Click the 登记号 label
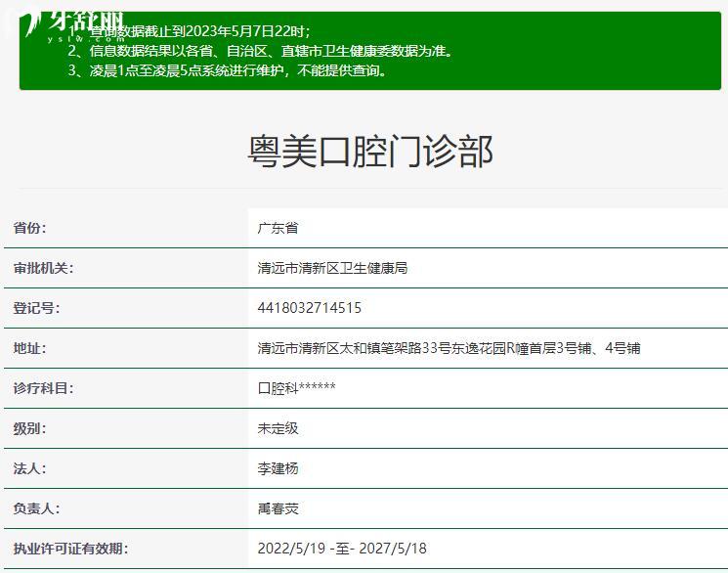This screenshot has height=573, width=728. pyautogui.click(x=36, y=308)
